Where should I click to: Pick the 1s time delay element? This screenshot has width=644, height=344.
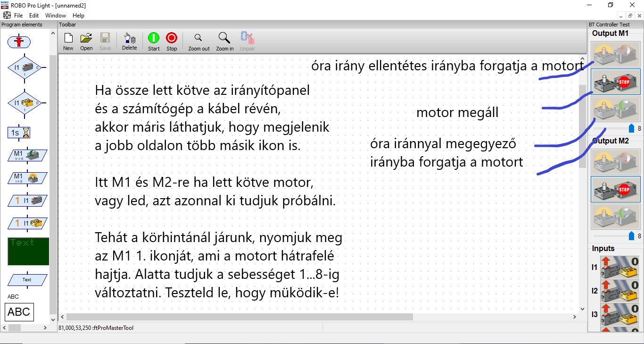click(19, 133)
